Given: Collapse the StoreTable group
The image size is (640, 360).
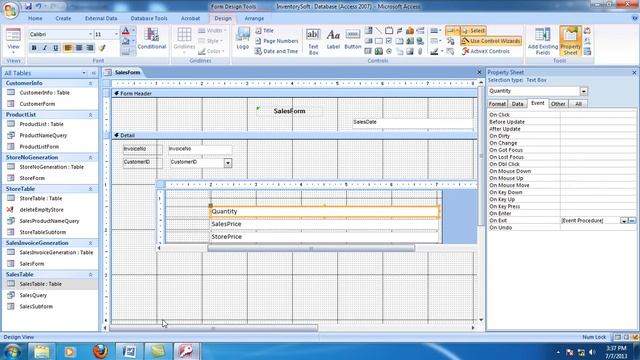Looking at the screenshot, I should 90,189.
